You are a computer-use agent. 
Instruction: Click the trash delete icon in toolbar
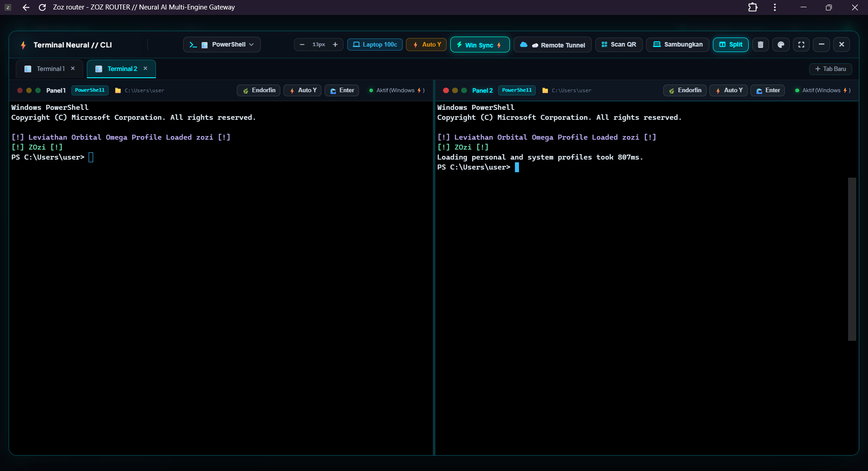(760, 45)
